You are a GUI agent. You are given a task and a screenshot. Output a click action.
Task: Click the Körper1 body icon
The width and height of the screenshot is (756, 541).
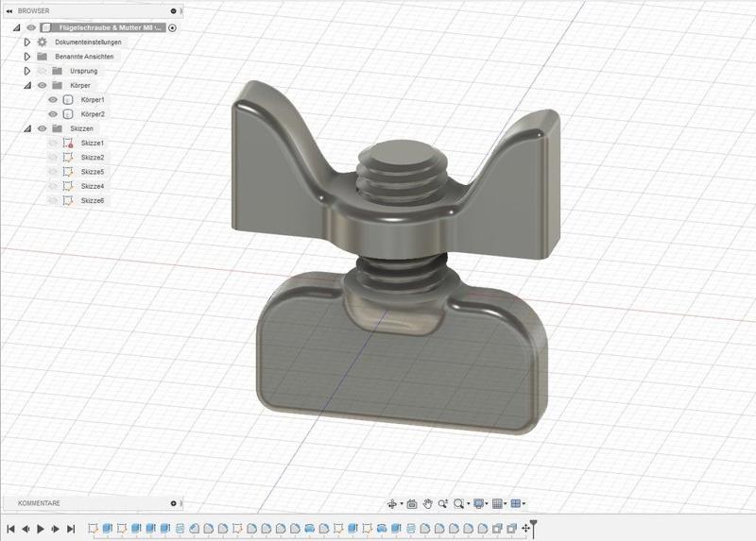click(x=68, y=100)
